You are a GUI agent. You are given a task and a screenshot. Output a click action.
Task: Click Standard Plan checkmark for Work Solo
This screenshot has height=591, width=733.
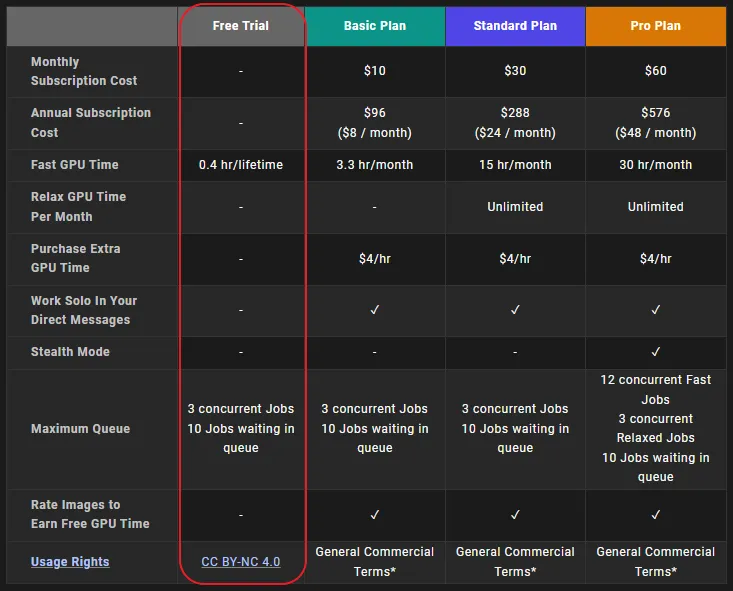pos(515,310)
